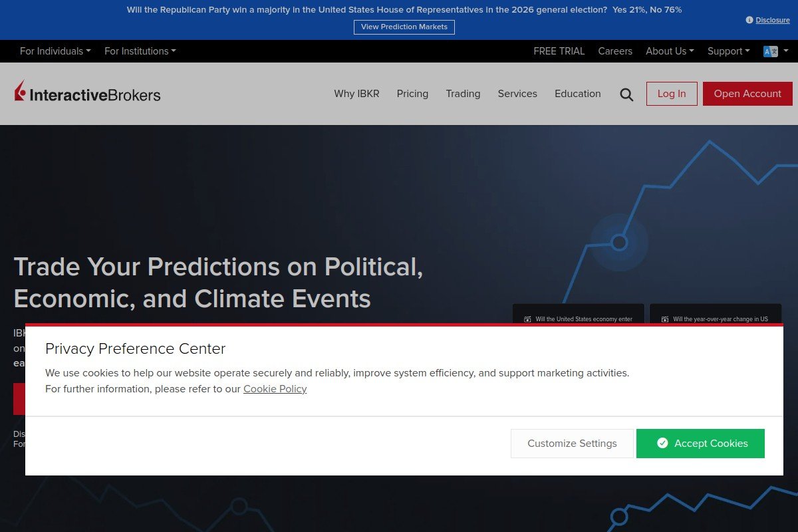
Task: Click the US economy prediction card icon
Action: point(528,319)
